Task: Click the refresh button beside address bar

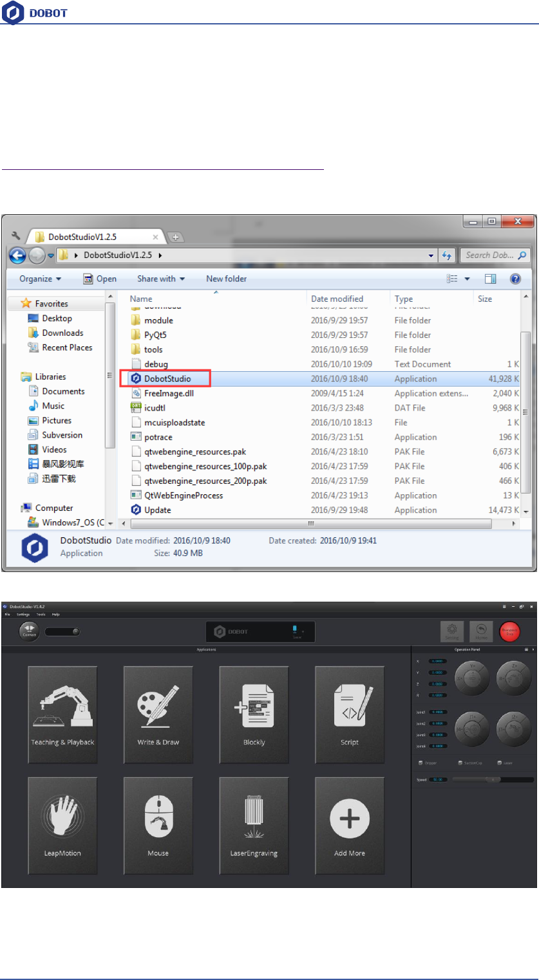Action: tap(448, 255)
